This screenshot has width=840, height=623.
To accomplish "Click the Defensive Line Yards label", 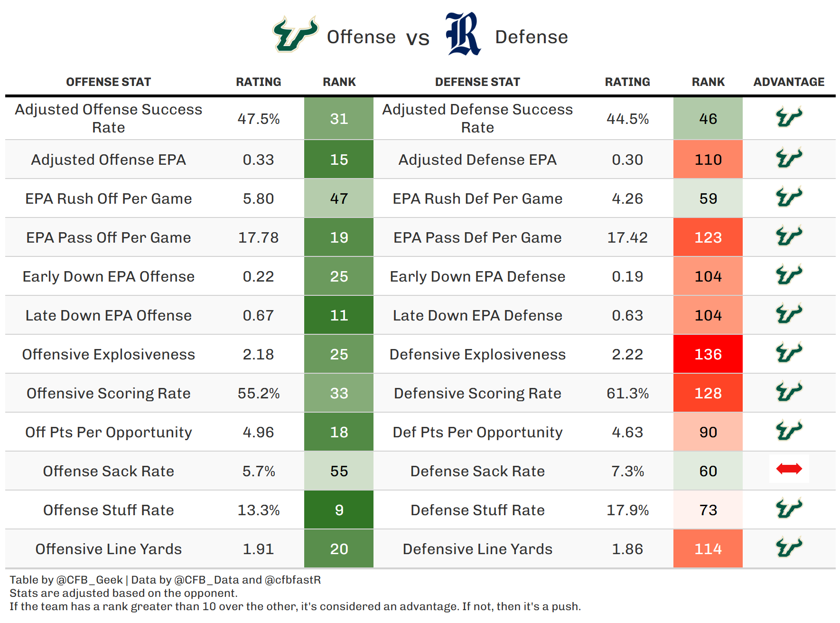I will tap(477, 549).
